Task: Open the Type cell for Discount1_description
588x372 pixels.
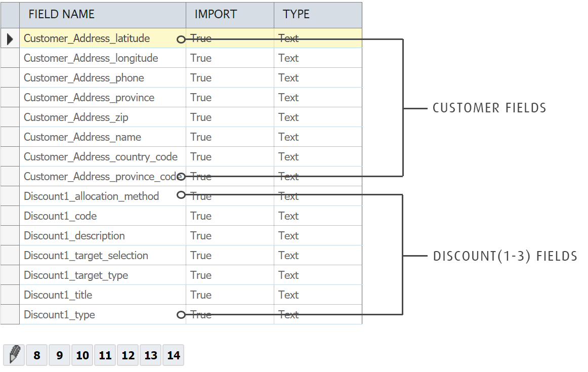Action: [288, 236]
